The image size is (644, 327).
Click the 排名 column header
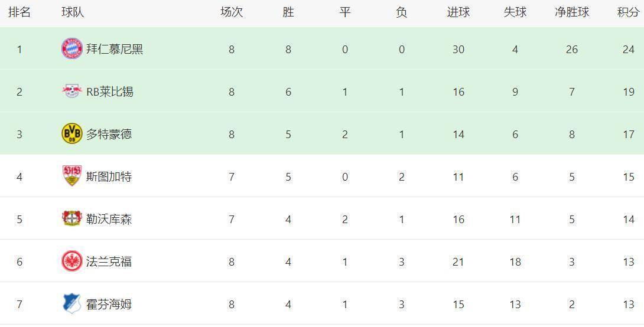click(19, 12)
